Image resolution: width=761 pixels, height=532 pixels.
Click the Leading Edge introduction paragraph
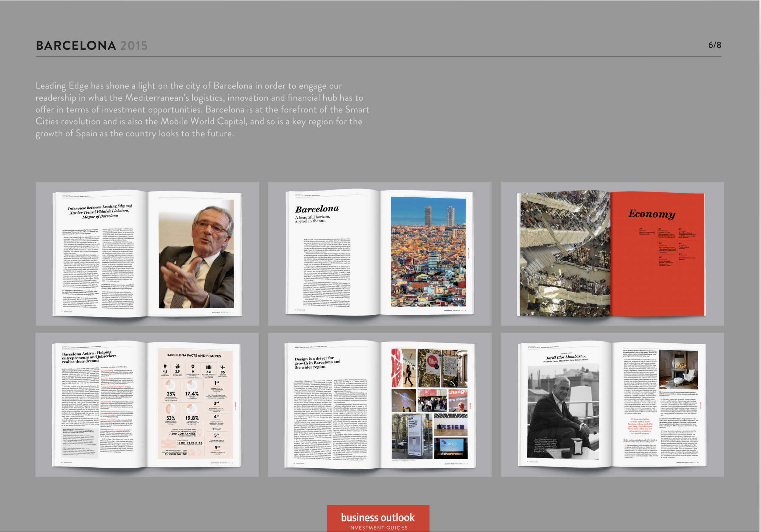coord(202,109)
